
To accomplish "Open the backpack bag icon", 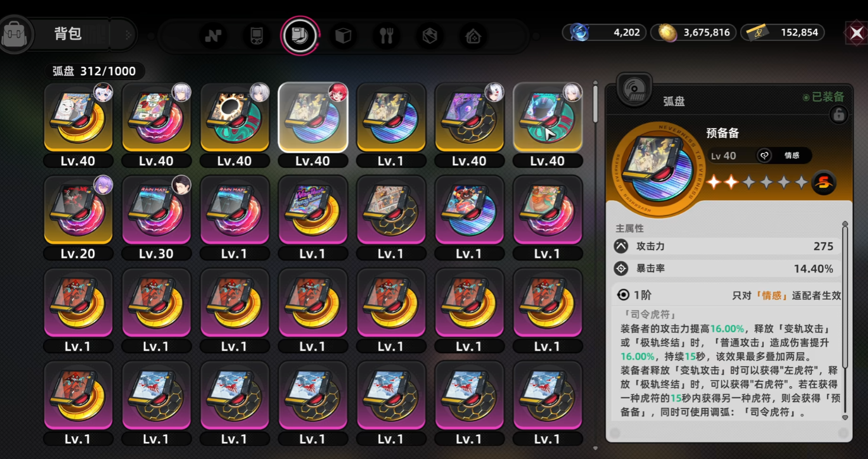I will click(15, 34).
